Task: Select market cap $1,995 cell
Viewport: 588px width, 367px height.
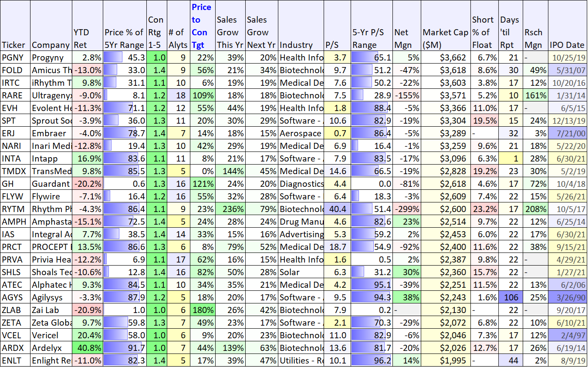Action: click(x=445, y=360)
